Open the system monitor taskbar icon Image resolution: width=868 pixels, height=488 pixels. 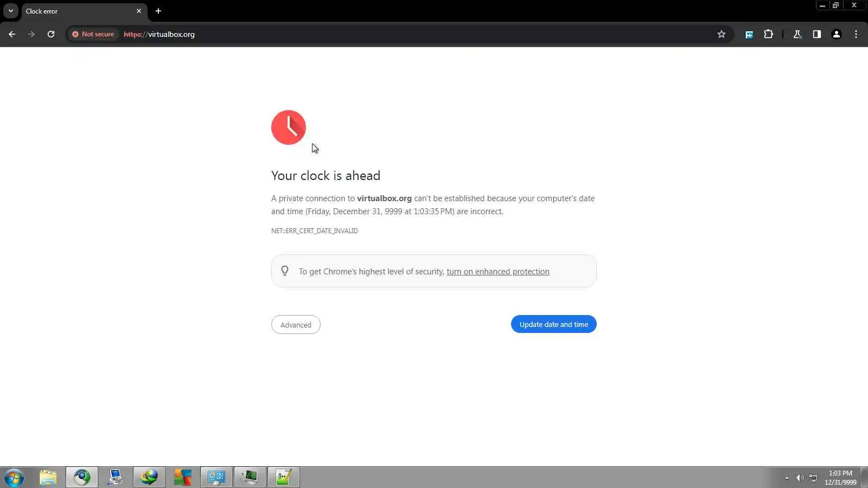[x=250, y=477]
